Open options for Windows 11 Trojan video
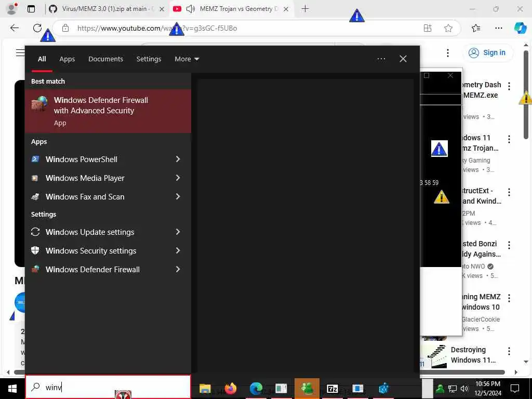This screenshot has width=532, height=399. pos(509,139)
